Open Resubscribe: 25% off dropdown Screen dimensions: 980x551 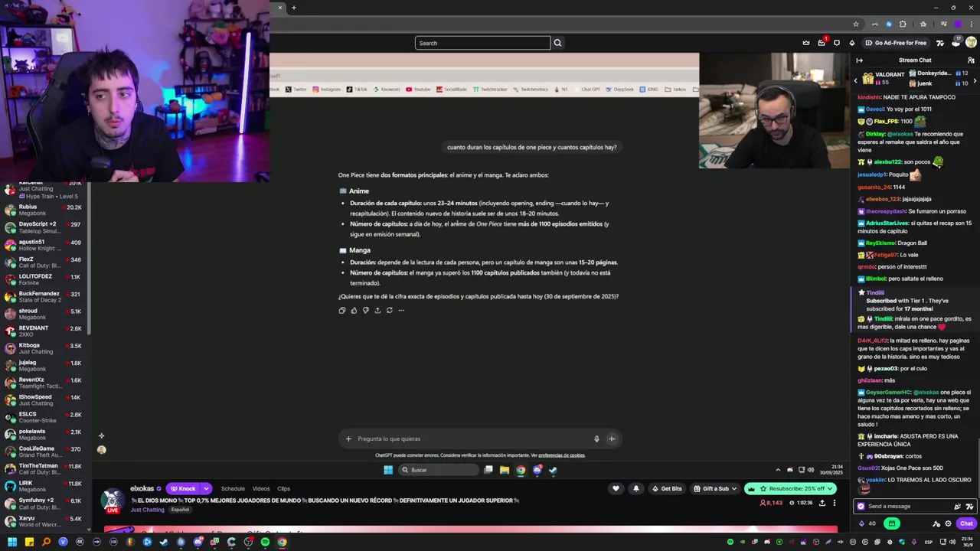point(790,488)
